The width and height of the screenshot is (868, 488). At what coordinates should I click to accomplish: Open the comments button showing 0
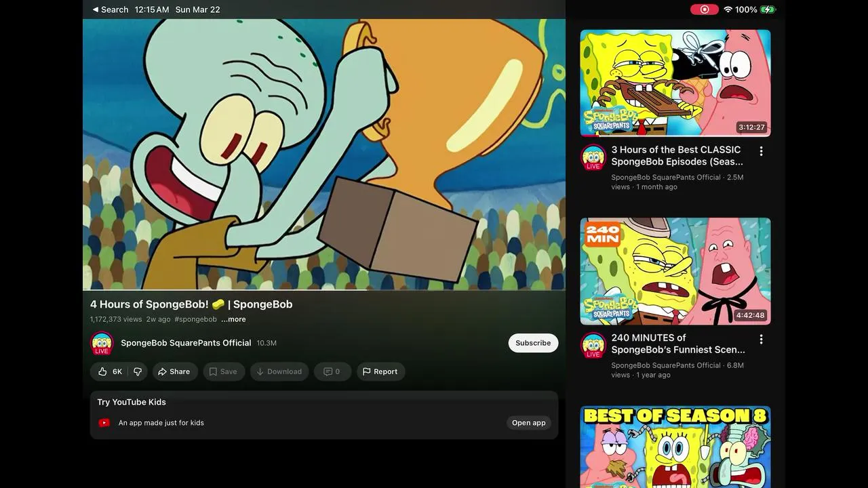click(x=332, y=371)
